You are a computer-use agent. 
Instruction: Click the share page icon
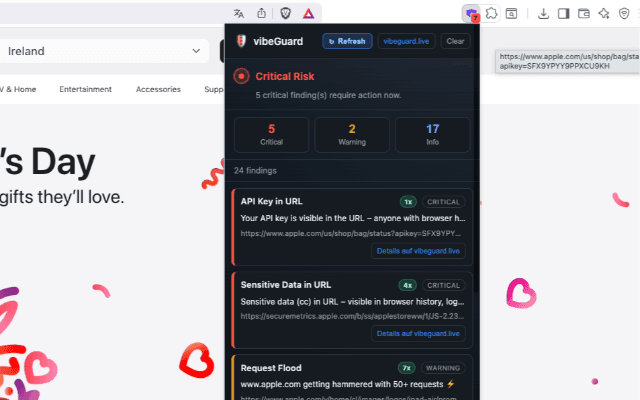pos(261,13)
